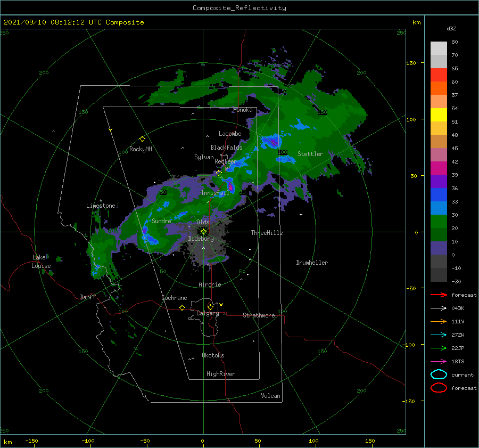Click the Calgary city label
This screenshot has width=479, height=448.
tap(208, 313)
